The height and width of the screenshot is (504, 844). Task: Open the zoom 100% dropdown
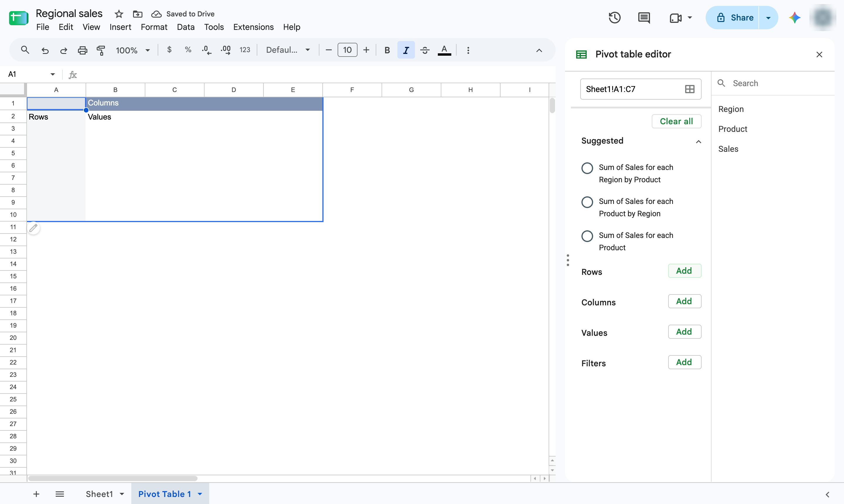(132, 50)
